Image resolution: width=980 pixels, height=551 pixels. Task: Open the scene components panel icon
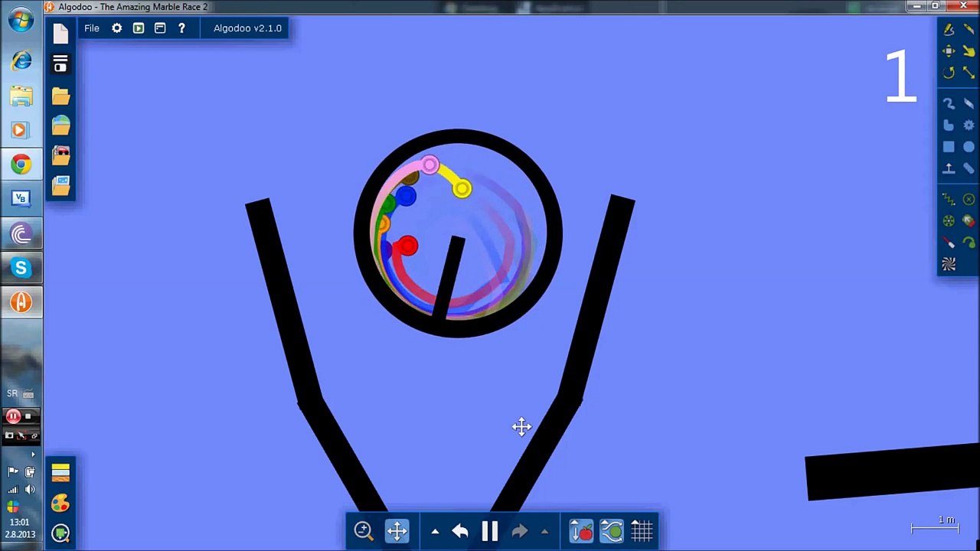tap(60, 64)
